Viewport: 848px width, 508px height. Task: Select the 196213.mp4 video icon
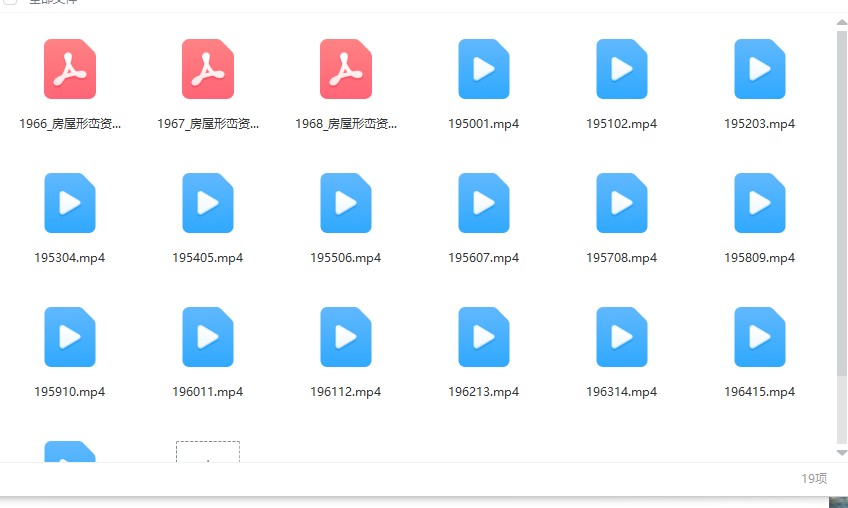point(483,337)
